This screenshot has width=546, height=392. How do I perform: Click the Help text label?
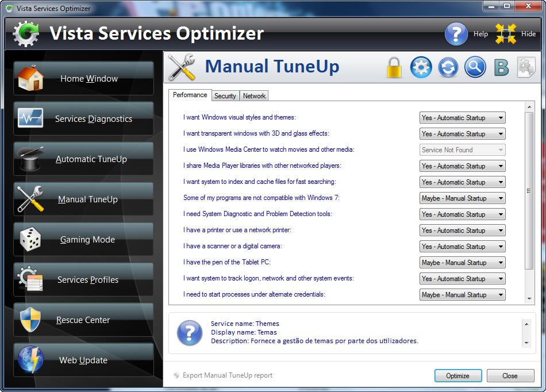(x=480, y=34)
